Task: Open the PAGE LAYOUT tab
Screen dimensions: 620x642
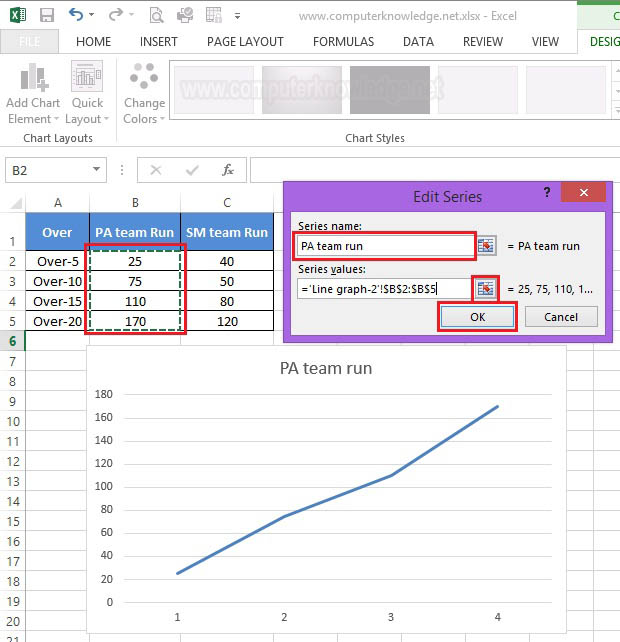Action: (x=245, y=41)
